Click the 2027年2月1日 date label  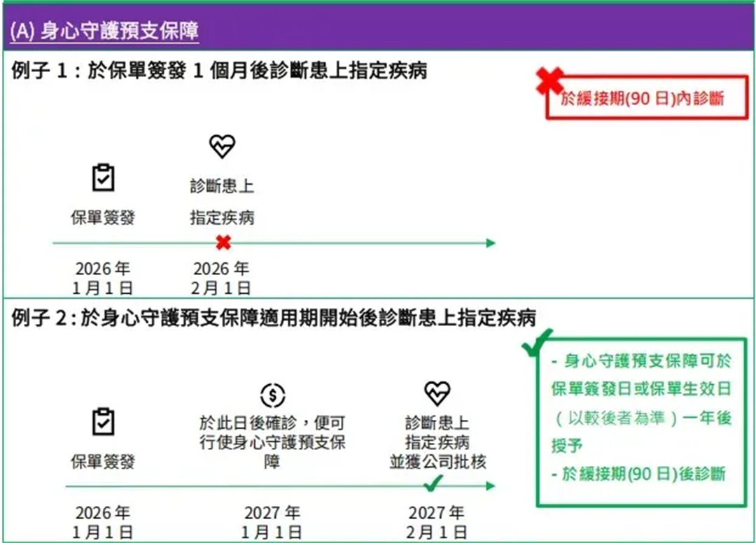click(436, 522)
